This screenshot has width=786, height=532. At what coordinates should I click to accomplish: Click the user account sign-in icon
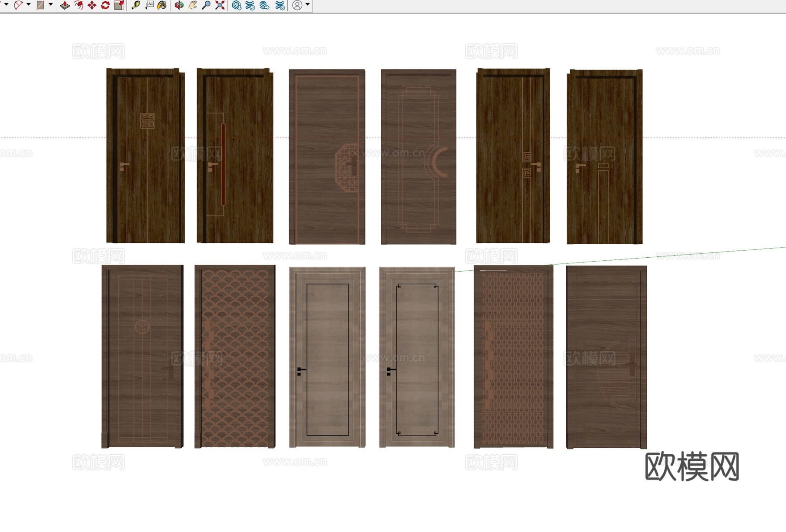(x=297, y=5)
